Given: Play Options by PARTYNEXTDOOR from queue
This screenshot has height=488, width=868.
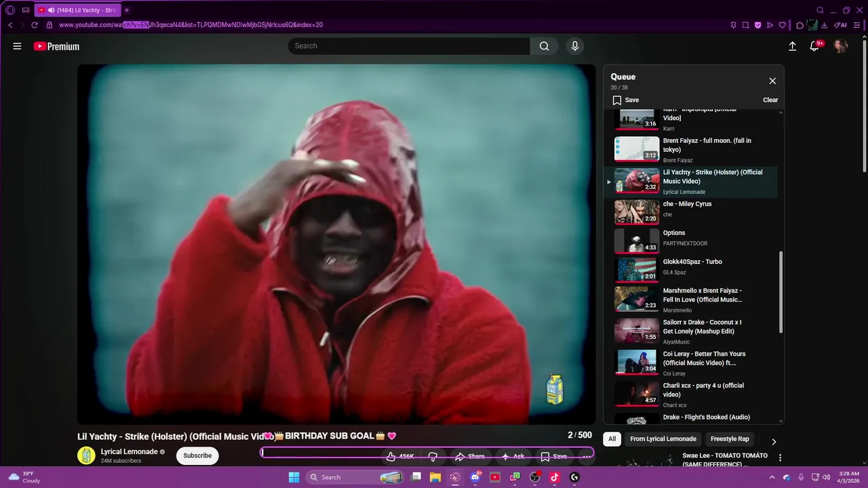Looking at the screenshot, I should (x=690, y=240).
